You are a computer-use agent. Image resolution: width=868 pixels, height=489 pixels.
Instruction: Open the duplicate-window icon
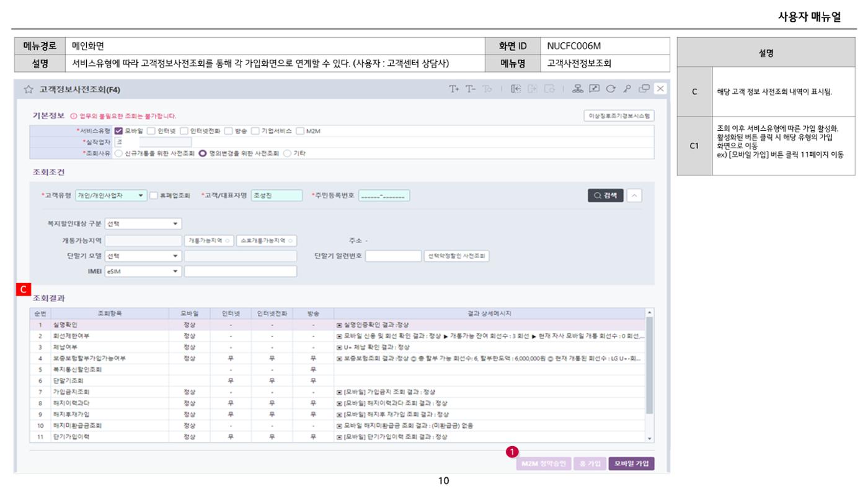[643, 89]
